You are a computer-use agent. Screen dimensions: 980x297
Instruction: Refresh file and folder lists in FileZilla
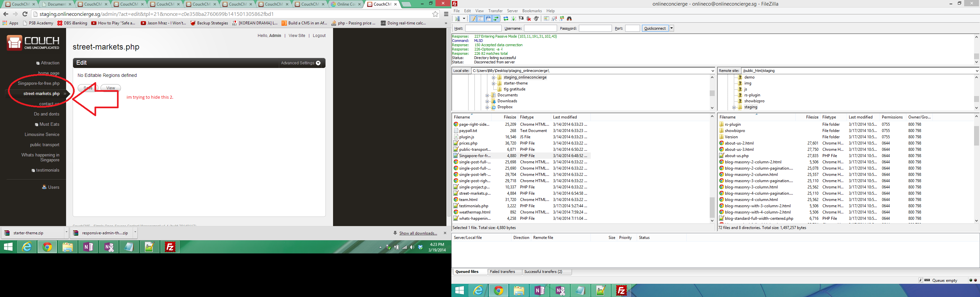pos(507,18)
